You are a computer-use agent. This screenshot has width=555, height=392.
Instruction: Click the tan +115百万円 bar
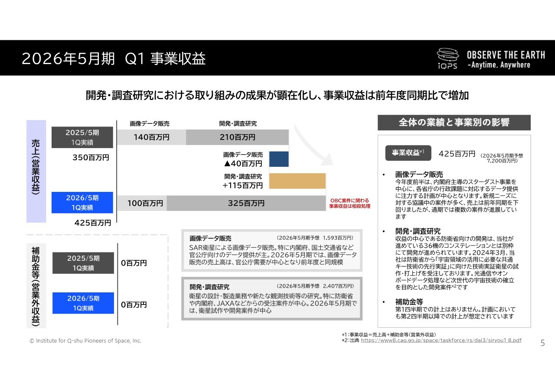297,181
